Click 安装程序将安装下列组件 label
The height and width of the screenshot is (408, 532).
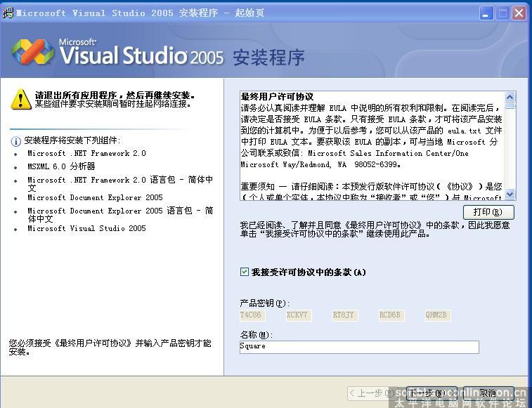pyautogui.click(x=72, y=140)
